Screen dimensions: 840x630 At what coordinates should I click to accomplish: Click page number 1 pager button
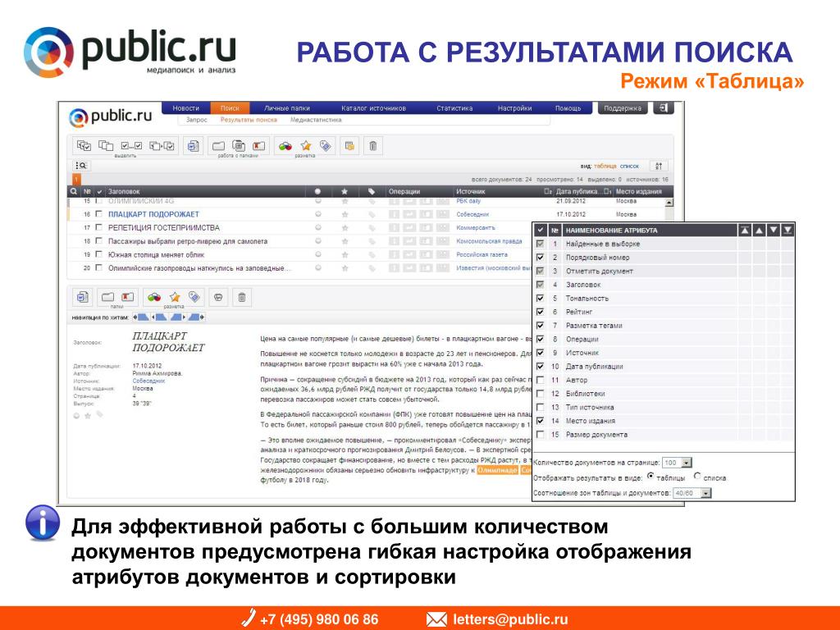(76, 180)
